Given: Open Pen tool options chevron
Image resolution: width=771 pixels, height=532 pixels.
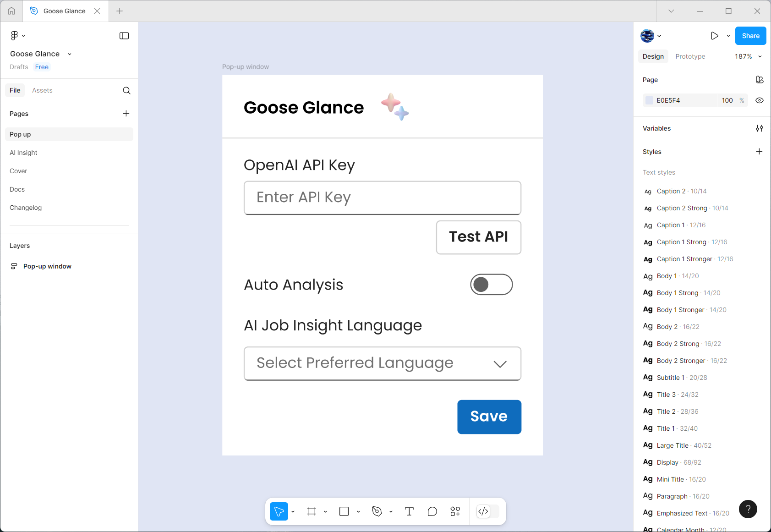Looking at the screenshot, I should point(391,512).
